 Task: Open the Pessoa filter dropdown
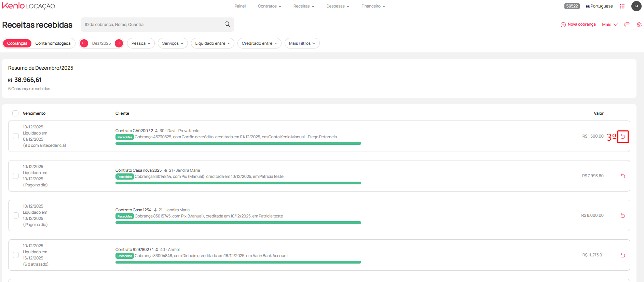click(x=141, y=43)
